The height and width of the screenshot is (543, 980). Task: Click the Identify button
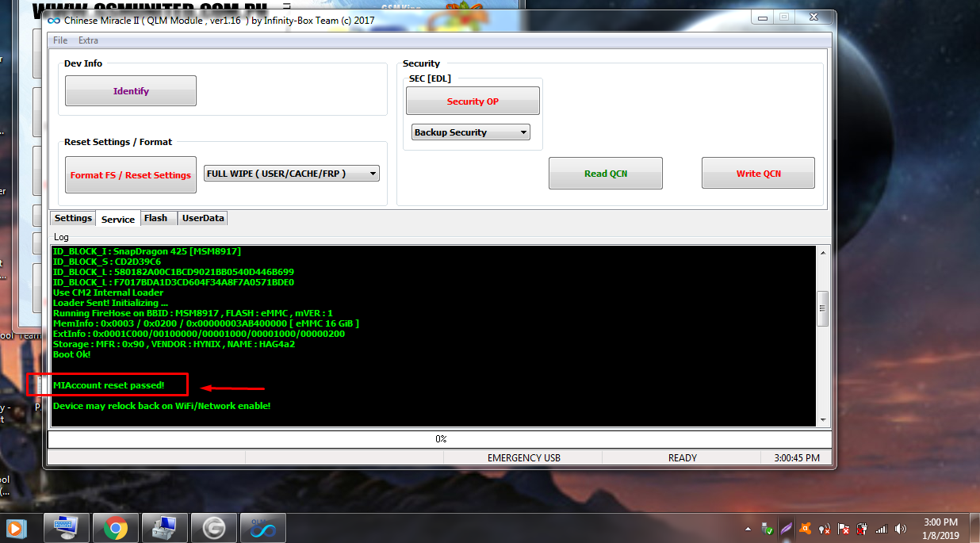(x=131, y=91)
